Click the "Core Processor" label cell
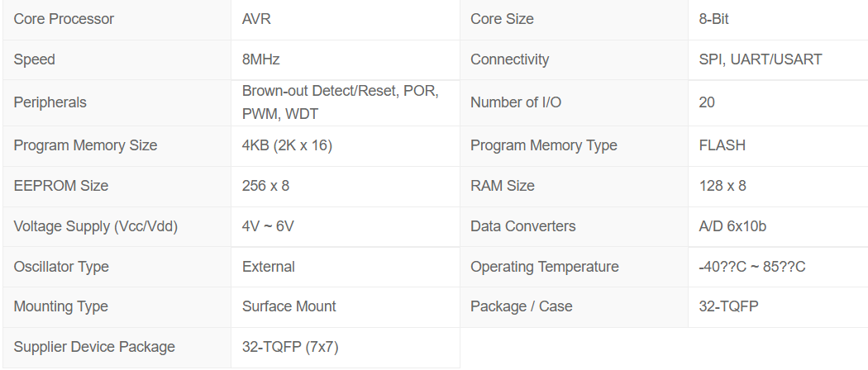 [64, 19]
